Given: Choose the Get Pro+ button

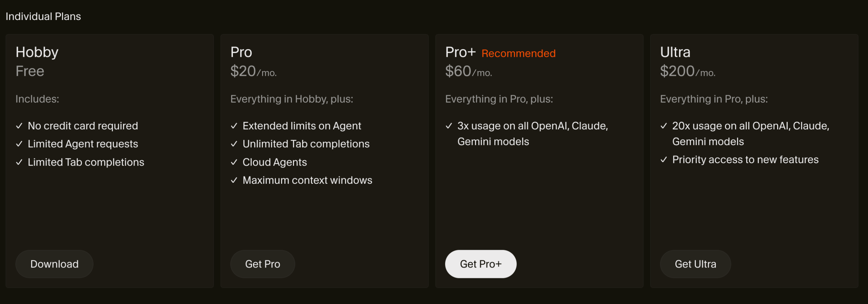Looking at the screenshot, I should (x=480, y=264).
